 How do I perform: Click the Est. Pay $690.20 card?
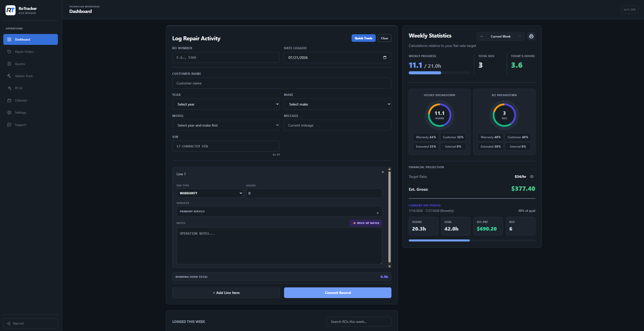coord(488,226)
